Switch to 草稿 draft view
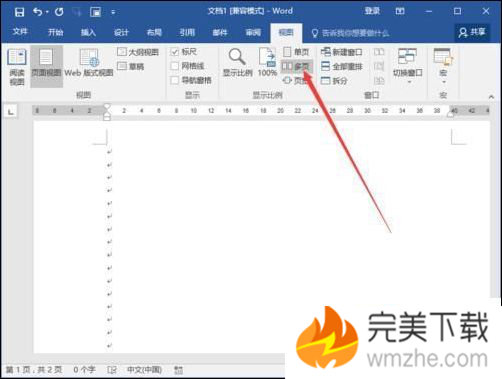 click(x=131, y=66)
